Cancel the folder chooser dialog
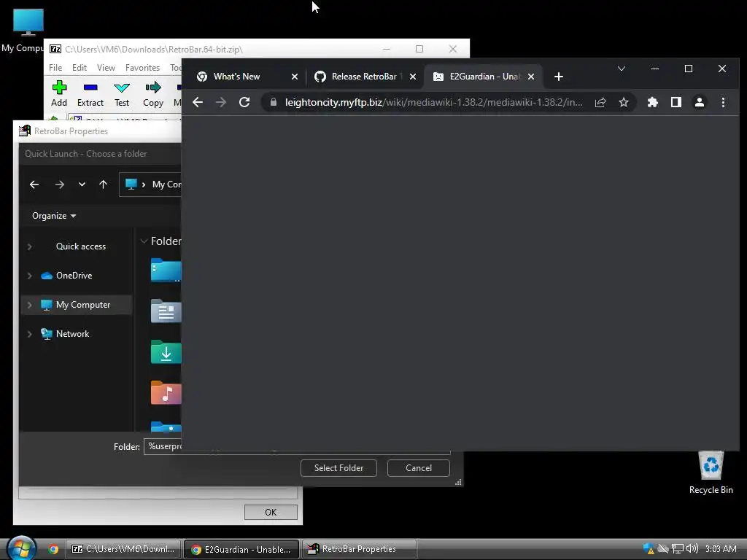The width and height of the screenshot is (747, 560). pos(418,468)
